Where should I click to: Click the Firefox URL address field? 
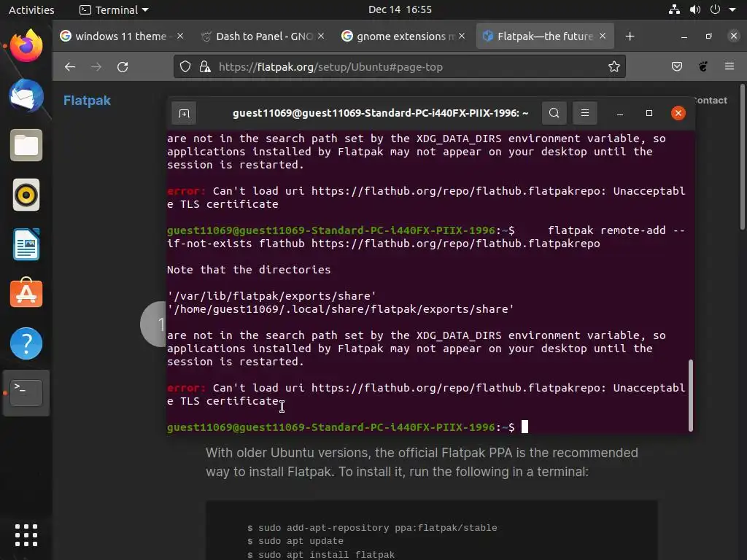pyautogui.click(x=400, y=66)
